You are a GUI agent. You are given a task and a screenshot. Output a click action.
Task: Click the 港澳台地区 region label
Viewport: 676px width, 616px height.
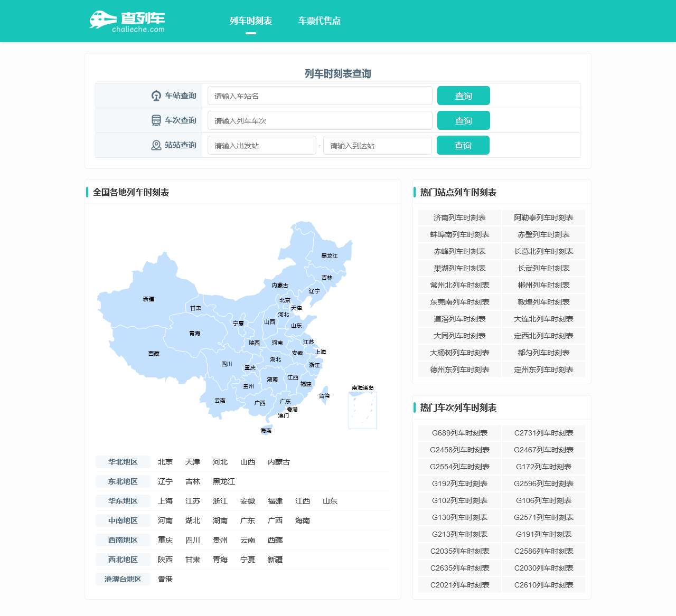pyautogui.click(x=123, y=579)
